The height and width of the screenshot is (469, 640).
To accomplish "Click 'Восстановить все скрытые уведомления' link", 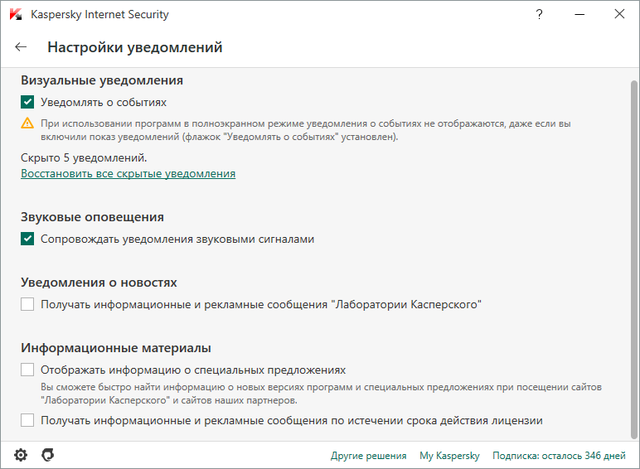I will click(128, 173).
